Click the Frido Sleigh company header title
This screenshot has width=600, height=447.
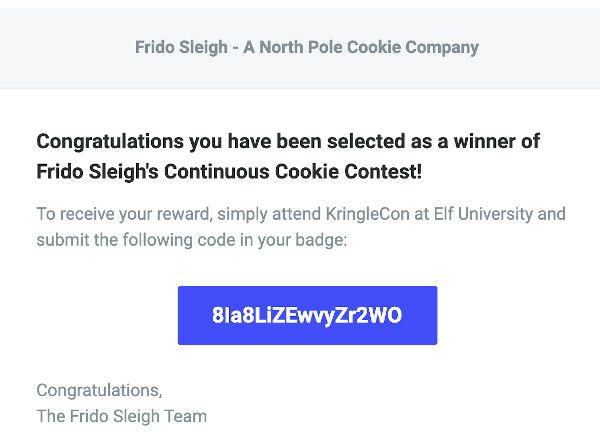pos(307,47)
